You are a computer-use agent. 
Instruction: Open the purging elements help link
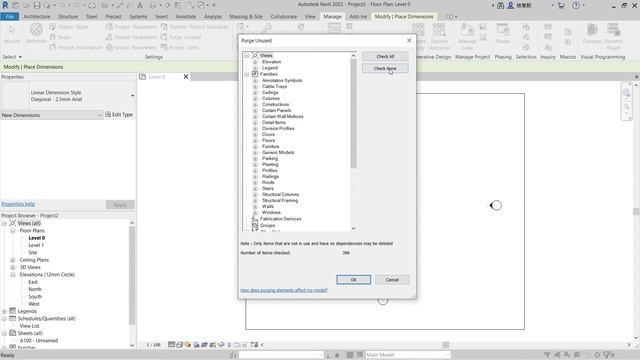tap(284, 290)
